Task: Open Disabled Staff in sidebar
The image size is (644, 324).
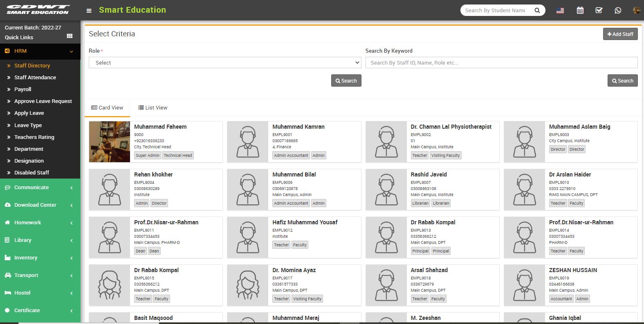Action: (31, 173)
